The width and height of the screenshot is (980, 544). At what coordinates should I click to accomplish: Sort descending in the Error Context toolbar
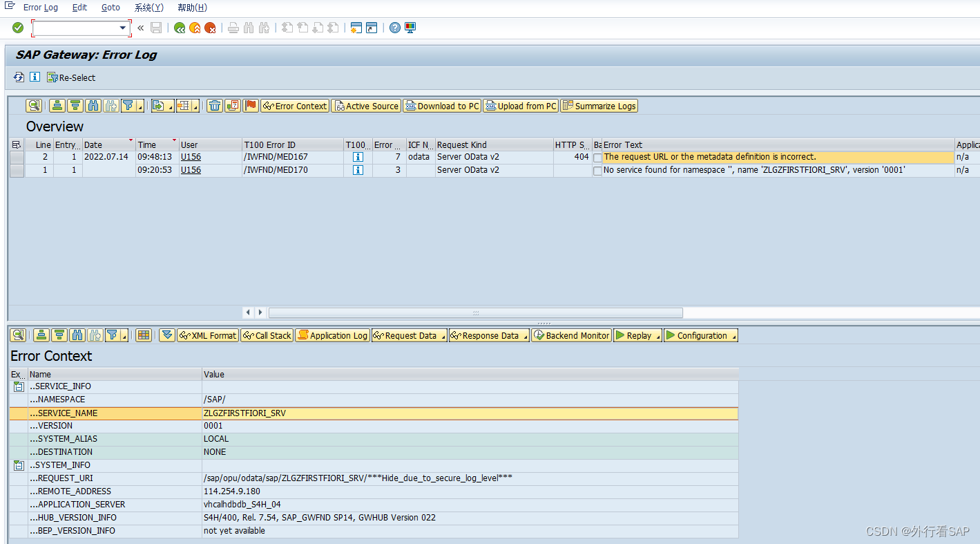(x=59, y=335)
